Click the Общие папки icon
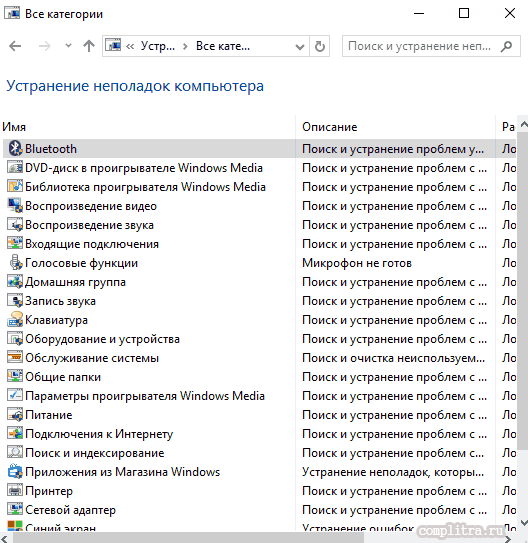 [x=15, y=377]
